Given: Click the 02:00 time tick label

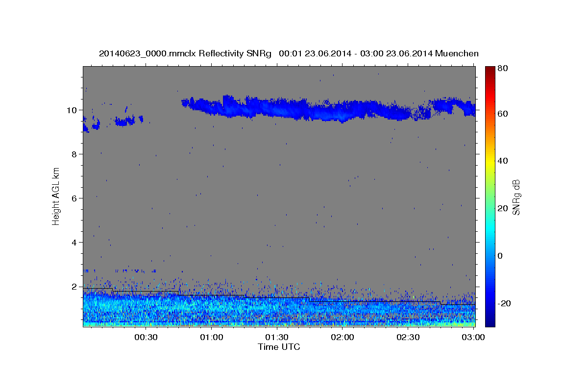Looking at the screenshot, I should (342, 337).
